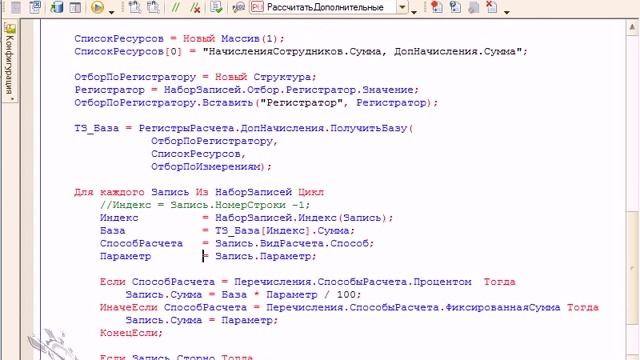Click the form layout window icon
Screen dimensions: 640x360
coord(75,7)
